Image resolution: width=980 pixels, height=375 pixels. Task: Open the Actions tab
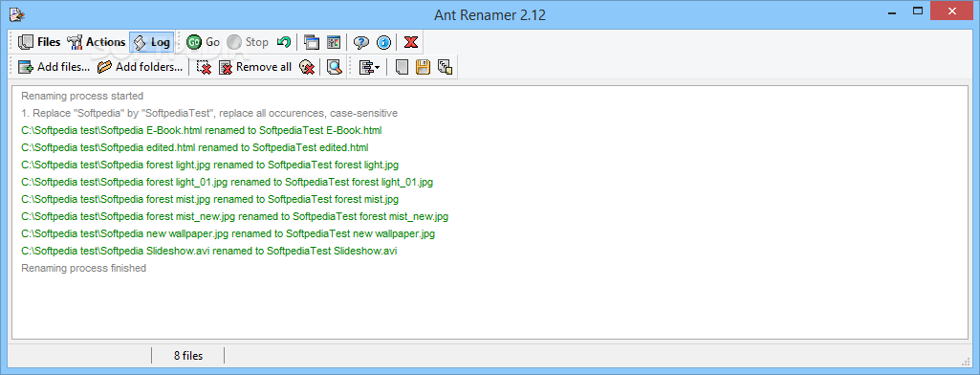pyautogui.click(x=96, y=42)
